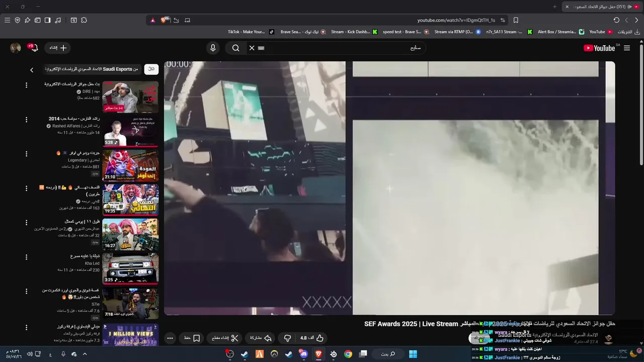Open options menu for DIRE live video
Image resolution: width=644 pixels, height=362 pixels.
[27, 85]
